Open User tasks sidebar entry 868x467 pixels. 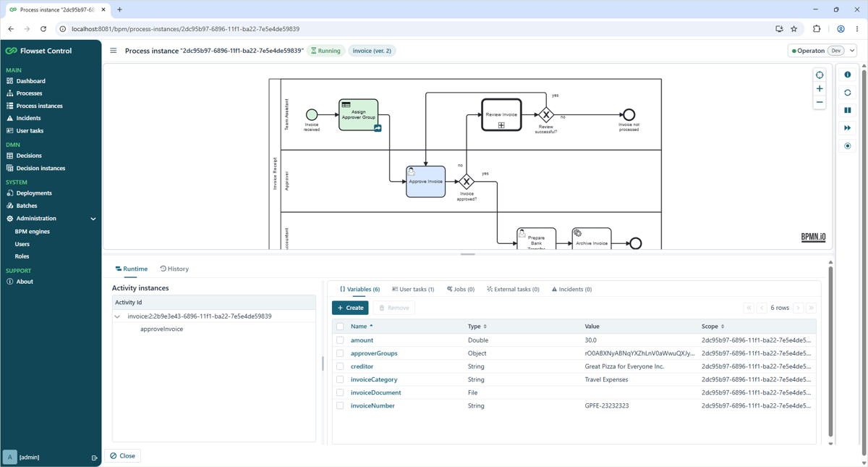30,131
